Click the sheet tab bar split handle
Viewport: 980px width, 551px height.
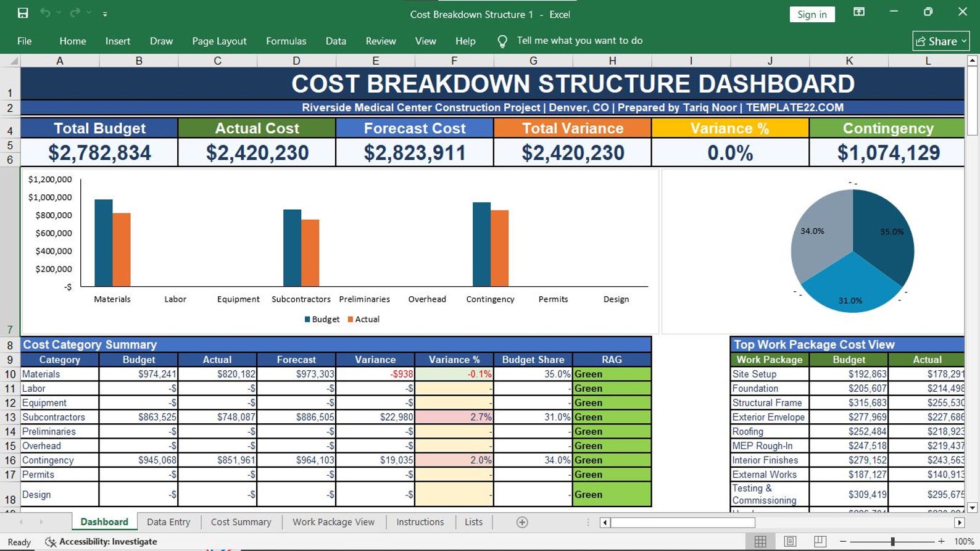pos(588,523)
